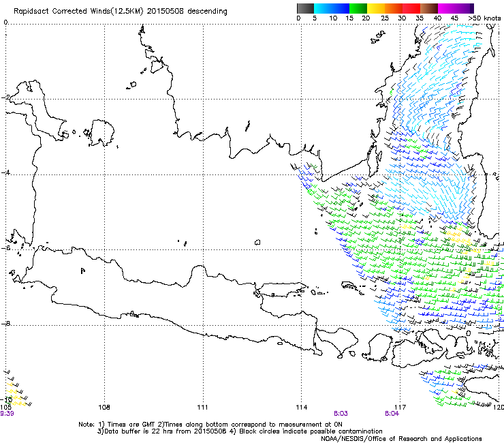Click the purple time stamp '8:04'

tap(392, 414)
